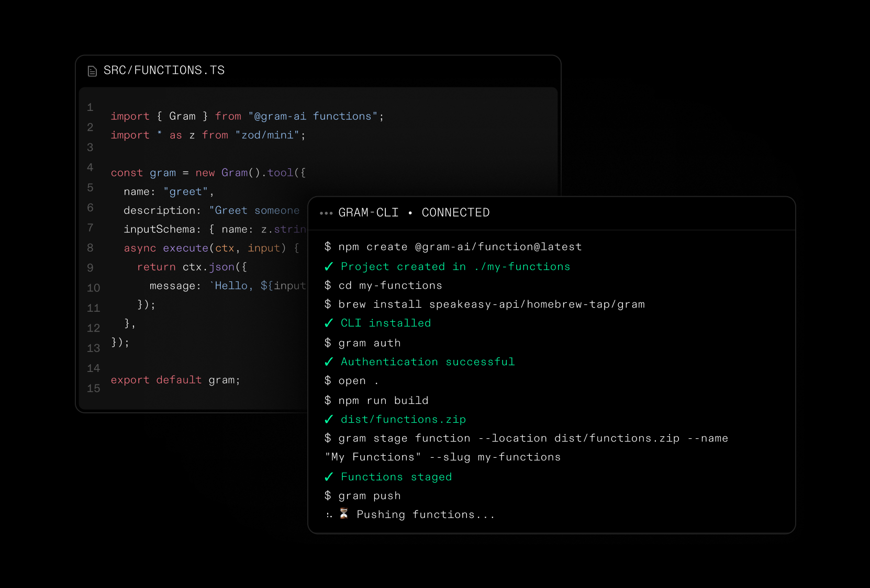
Task: Select the GRAM-CLI terminal tab
Action: pos(369,212)
